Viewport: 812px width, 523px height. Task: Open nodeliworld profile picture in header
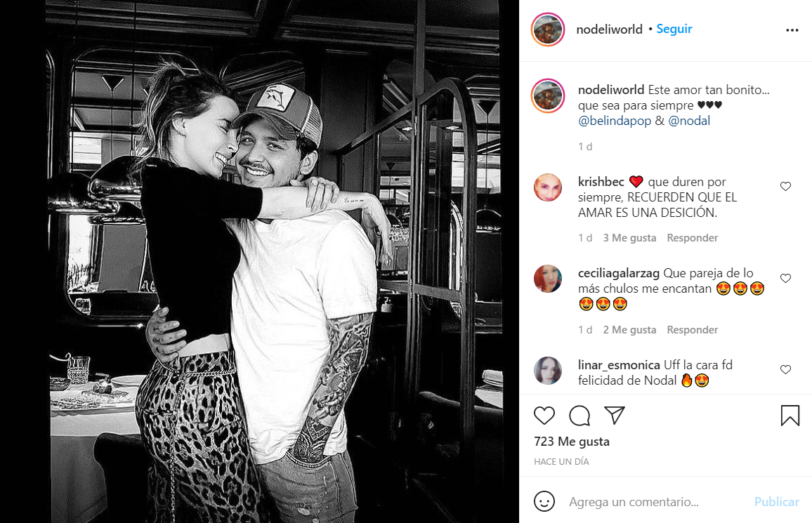547,29
